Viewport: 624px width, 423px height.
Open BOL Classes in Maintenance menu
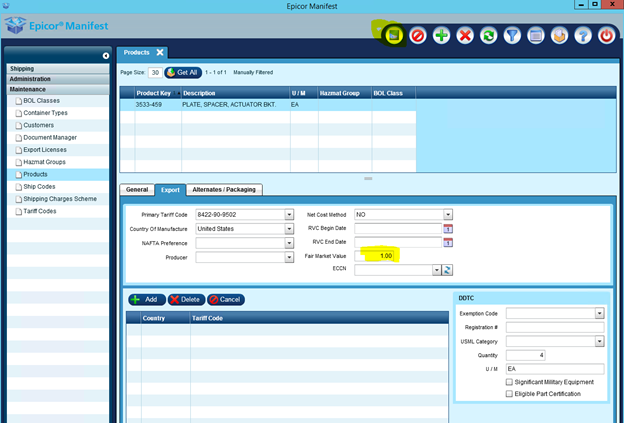pyautogui.click(x=41, y=101)
